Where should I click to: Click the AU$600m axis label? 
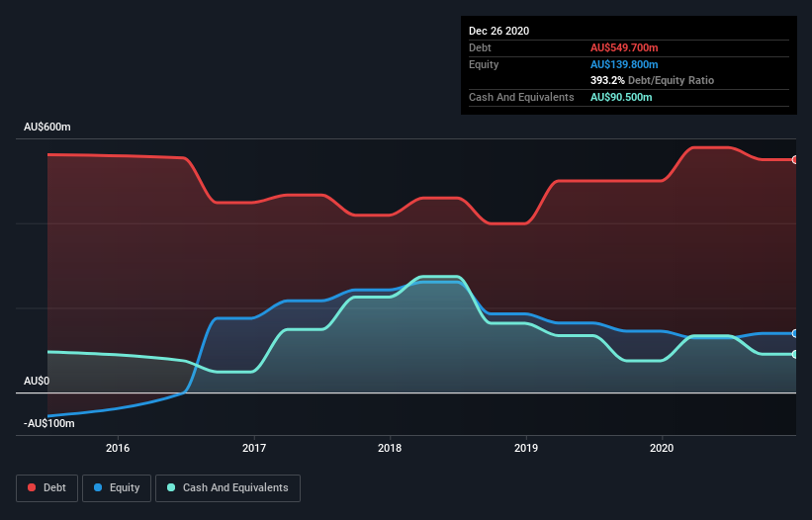click(47, 127)
